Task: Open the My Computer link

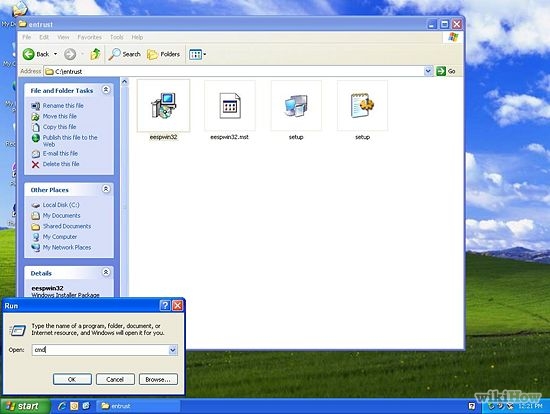Action: tap(60, 237)
